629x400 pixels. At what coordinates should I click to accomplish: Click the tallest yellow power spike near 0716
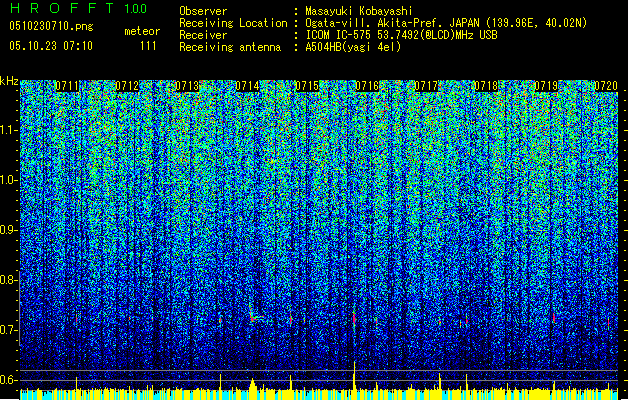(x=354, y=376)
